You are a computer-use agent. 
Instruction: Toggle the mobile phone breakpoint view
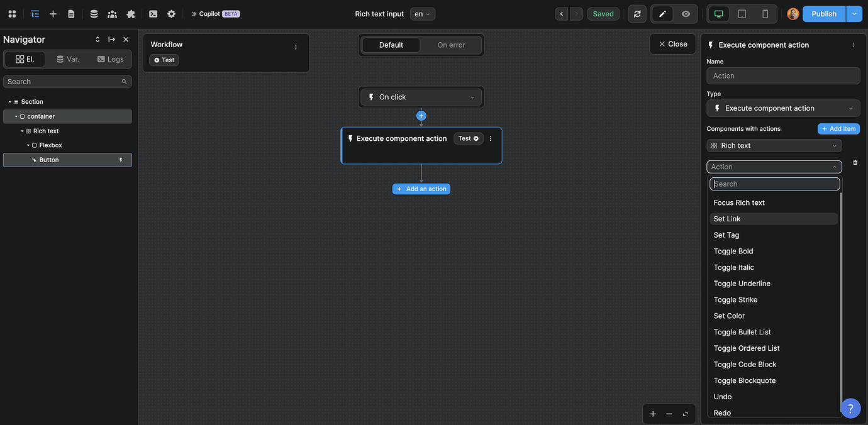click(x=765, y=13)
